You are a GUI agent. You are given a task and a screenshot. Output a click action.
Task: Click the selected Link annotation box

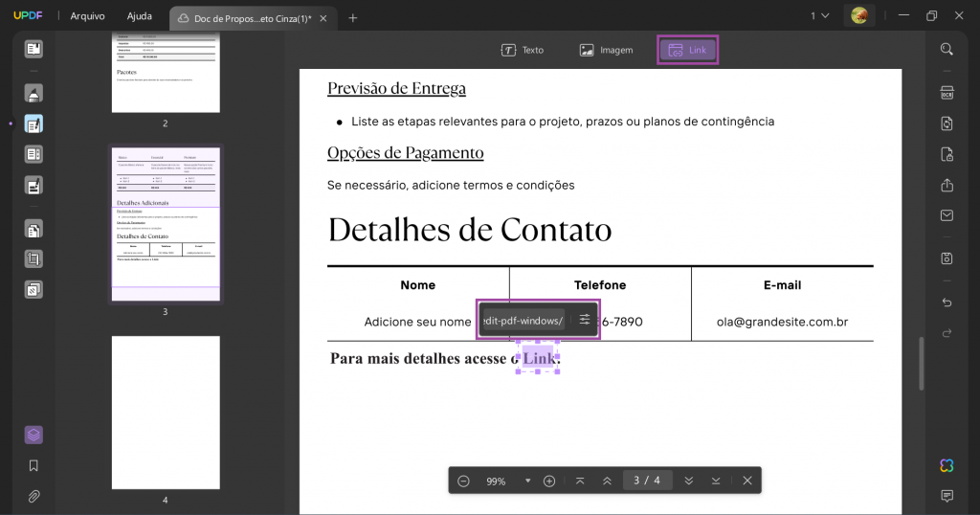538,358
